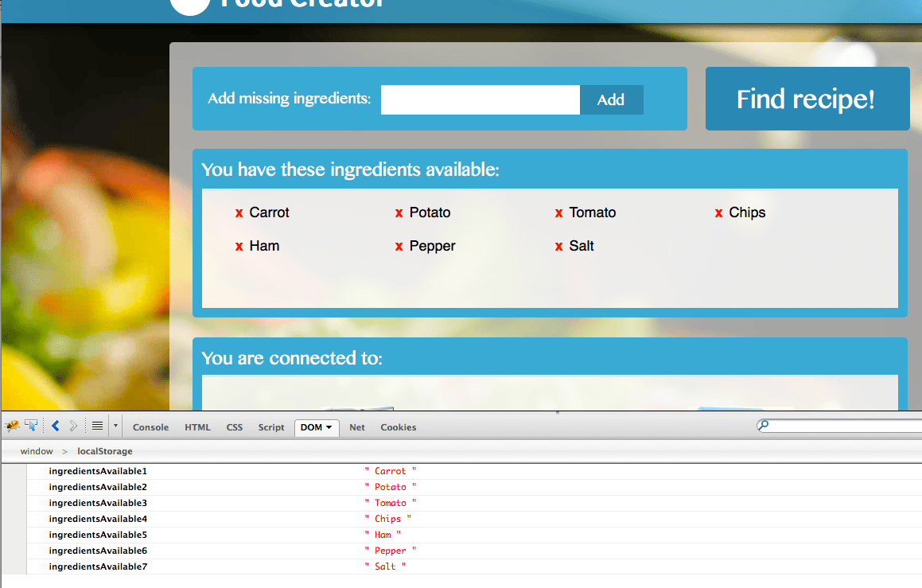The width and height of the screenshot is (922, 588).
Task: Open the Firebug panel options dropdown arrow
Action: [x=115, y=427]
